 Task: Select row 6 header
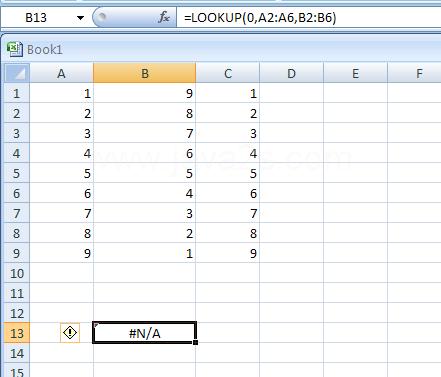coord(17,193)
